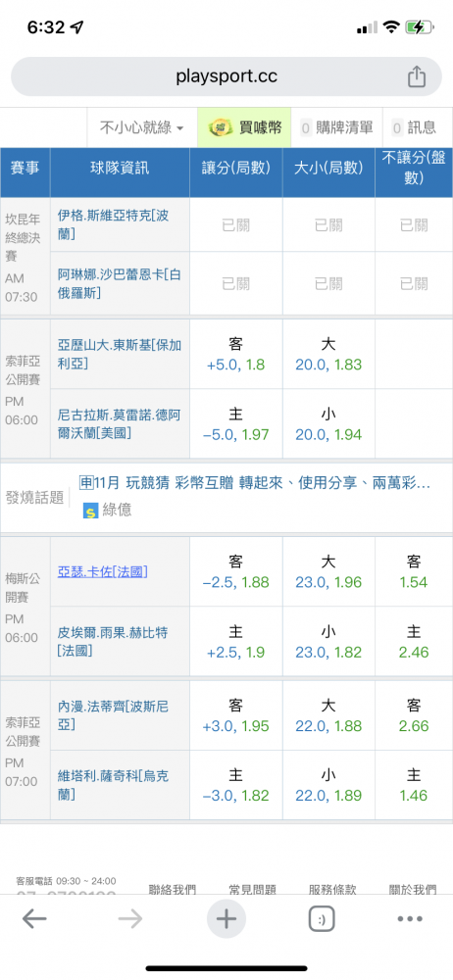Open the 訊息 tab
This screenshot has height=980, width=453.
click(414, 128)
